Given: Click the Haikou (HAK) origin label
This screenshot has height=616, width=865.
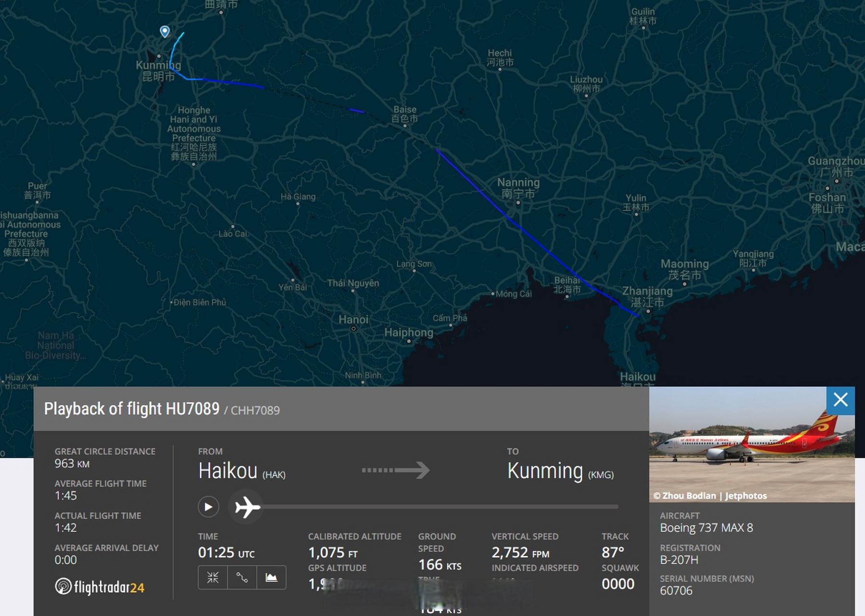Looking at the screenshot, I should click(x=242, y=471).
